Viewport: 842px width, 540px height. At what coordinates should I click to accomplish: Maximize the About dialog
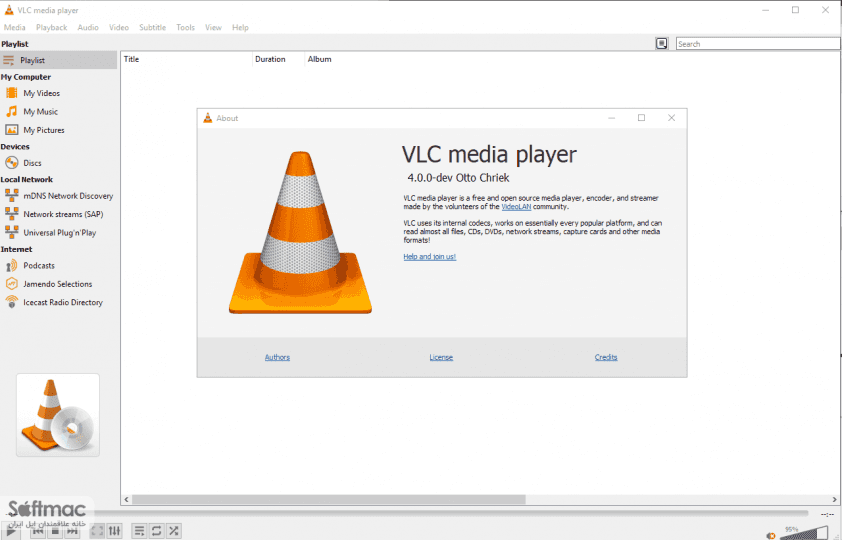[x=641, y=118]
